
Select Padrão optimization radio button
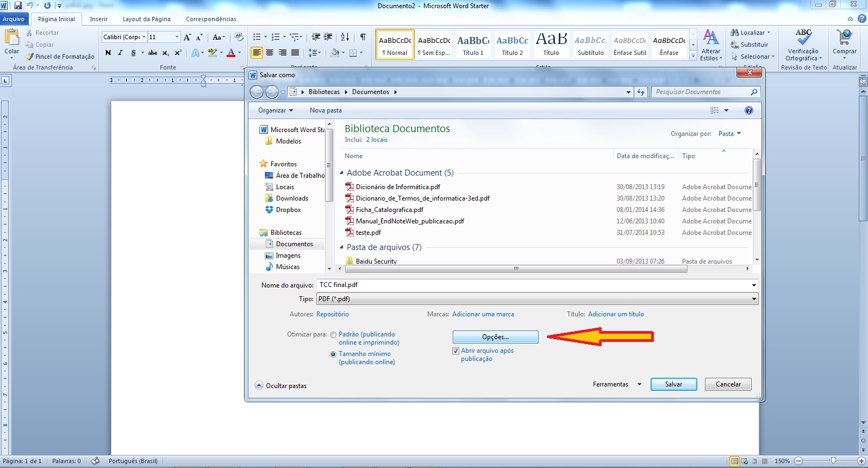333,335
